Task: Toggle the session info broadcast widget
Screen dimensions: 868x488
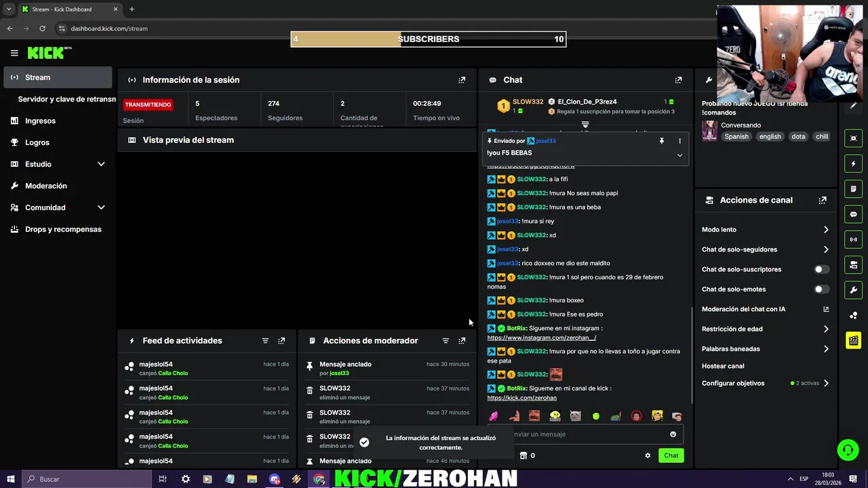Action: 854,239
